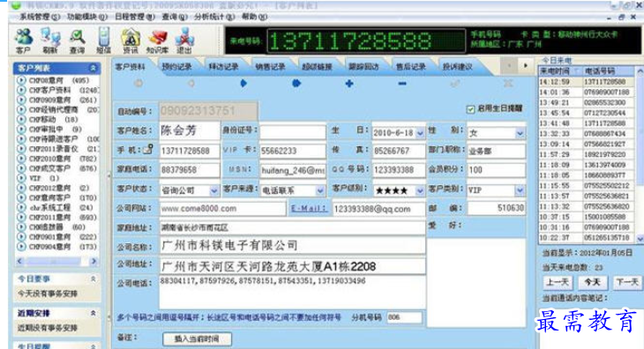Open the 客户状态 status dropdown

[214, 190]
